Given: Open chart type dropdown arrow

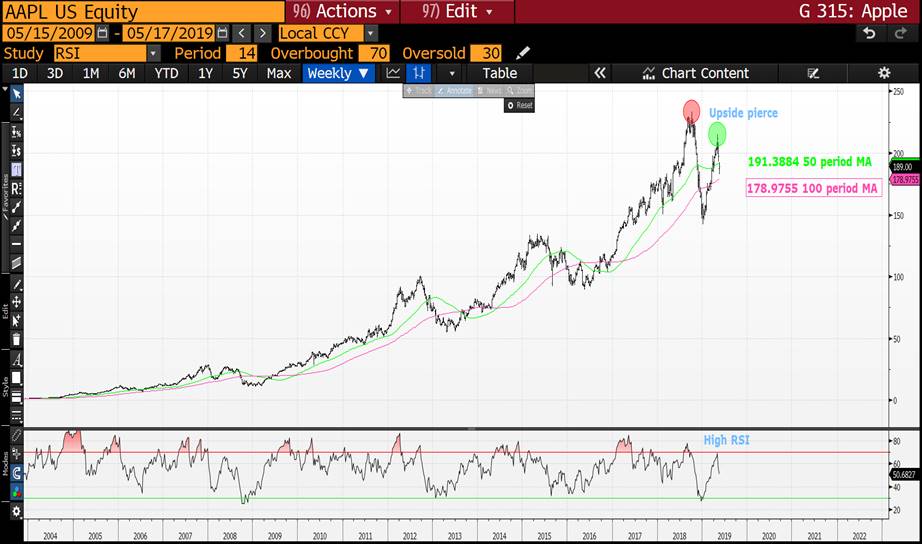Looking at the screenshot, I should click(452, 74).
